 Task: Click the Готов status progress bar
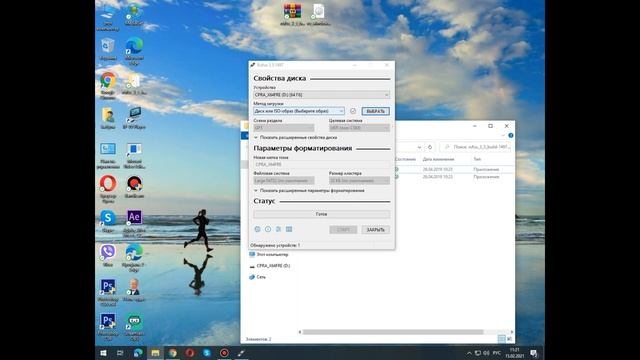click(322, 214)
